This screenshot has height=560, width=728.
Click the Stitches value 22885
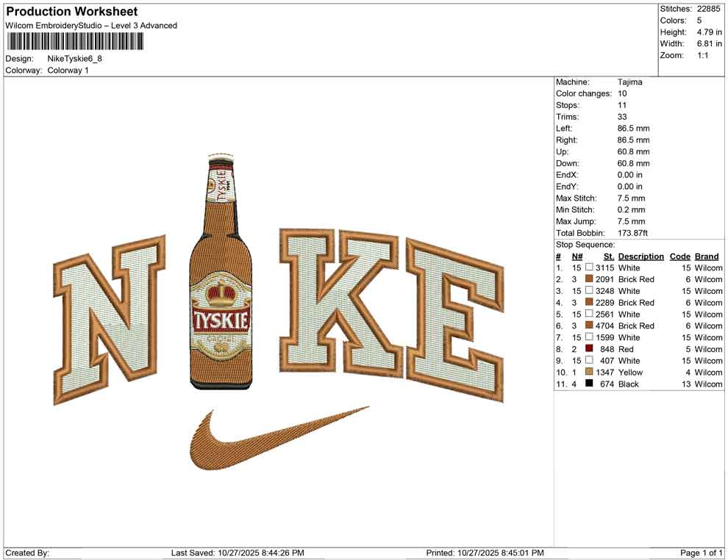pyautogui.click(x=708, y=9)
